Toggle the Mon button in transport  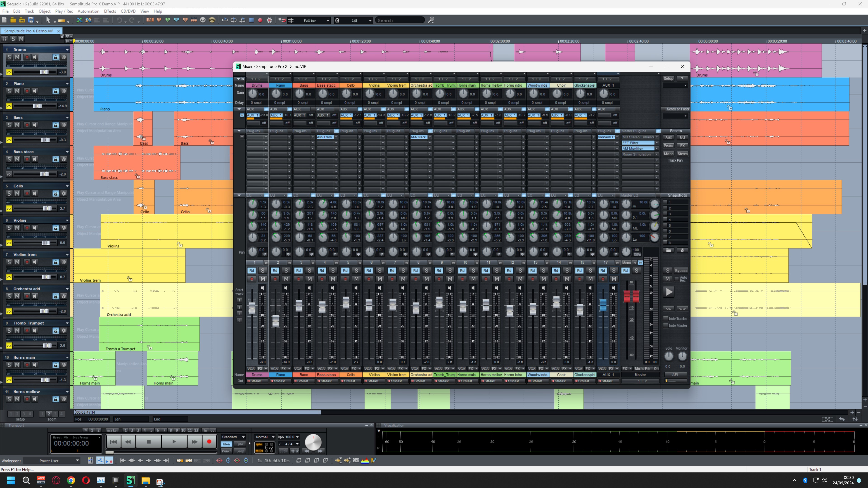pos(226,444)
